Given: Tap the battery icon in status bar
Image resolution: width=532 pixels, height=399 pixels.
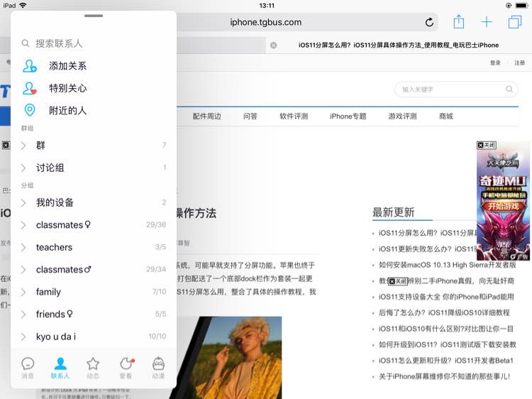Looking at the screenshot, I should click(522, 6).
